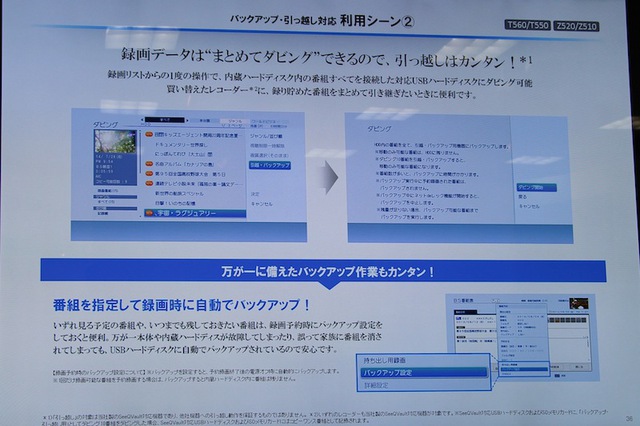Switch to 未視聴 tab in dubbing list

click(205, 121)
